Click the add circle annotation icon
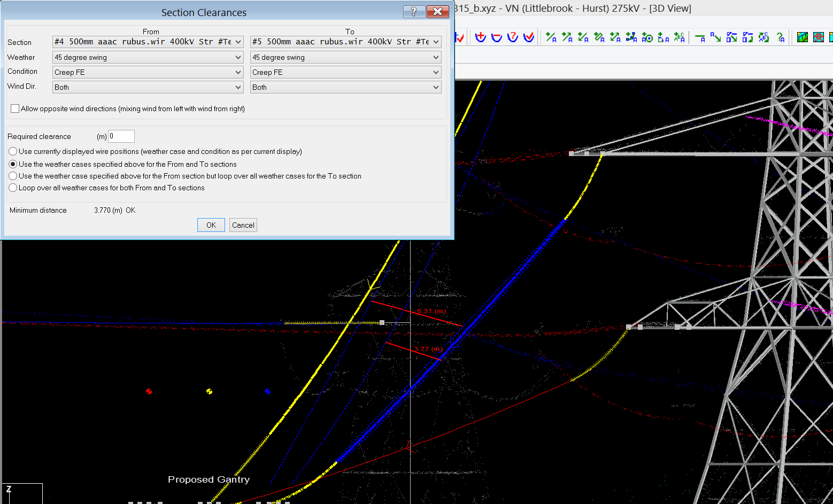 pyautogui.click(x=647, y=37)
